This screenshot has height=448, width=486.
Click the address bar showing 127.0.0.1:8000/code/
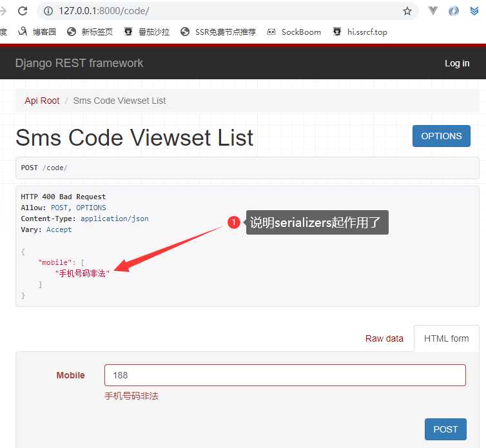tap(228, 11)
